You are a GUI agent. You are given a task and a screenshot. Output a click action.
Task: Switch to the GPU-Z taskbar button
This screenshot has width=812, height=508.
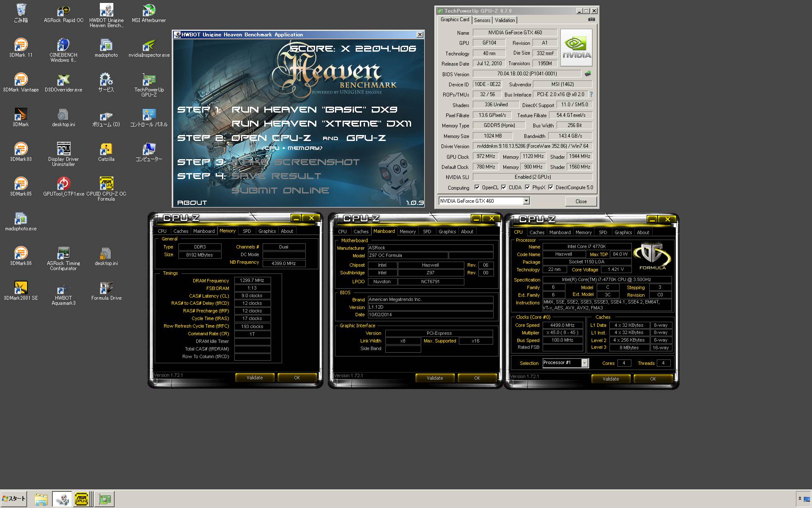104,499
